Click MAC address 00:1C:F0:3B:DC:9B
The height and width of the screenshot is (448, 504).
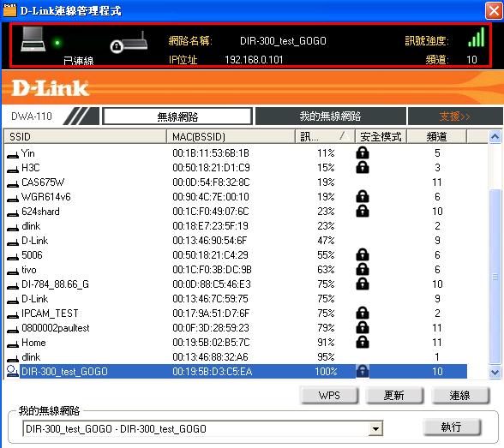tap(213, 270)
